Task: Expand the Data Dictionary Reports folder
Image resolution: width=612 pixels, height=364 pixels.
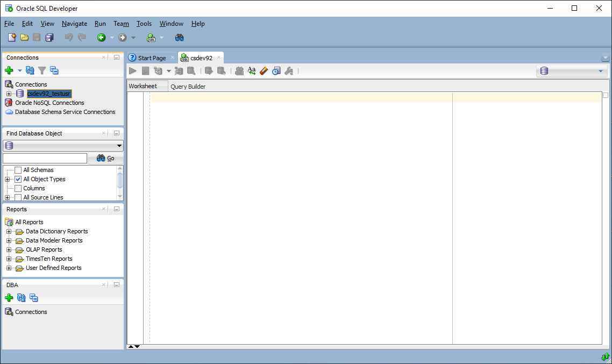Action: click(9, 231)
